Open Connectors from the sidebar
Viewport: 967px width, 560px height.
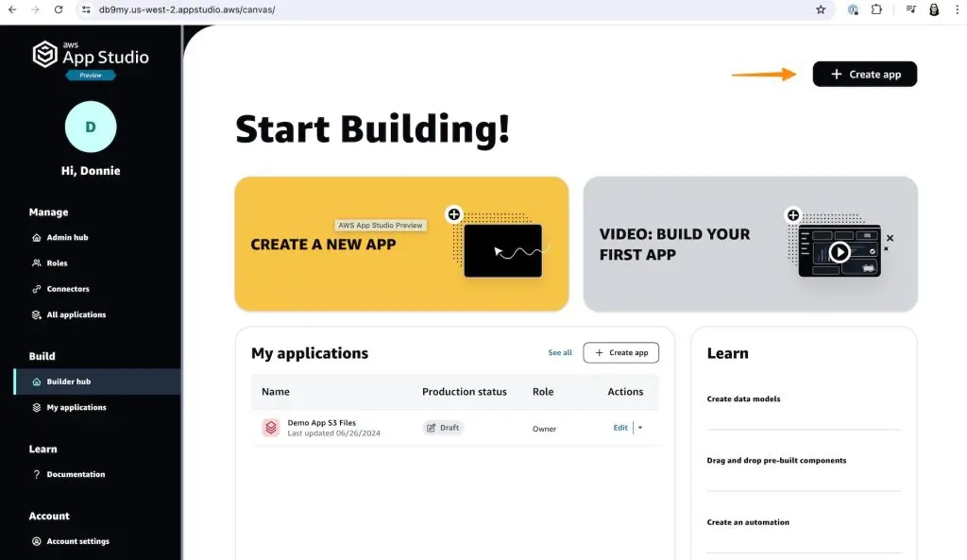[x=67, y=289]
